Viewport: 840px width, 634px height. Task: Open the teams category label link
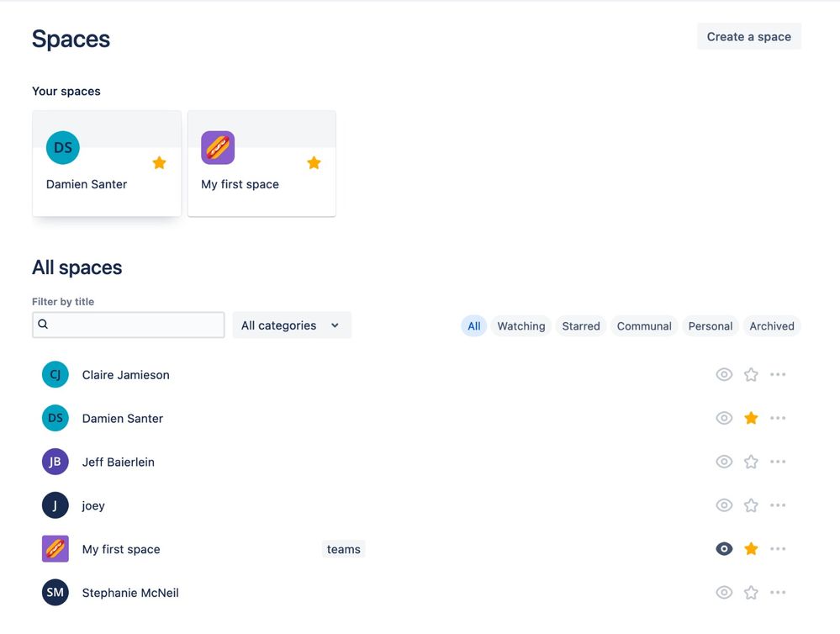[x=343, y=548]
